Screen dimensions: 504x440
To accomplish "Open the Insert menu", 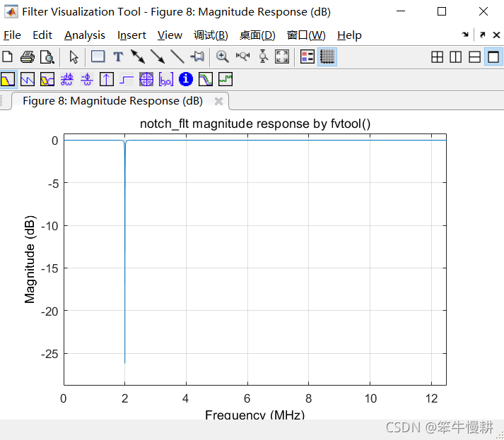I will point(131,35).
